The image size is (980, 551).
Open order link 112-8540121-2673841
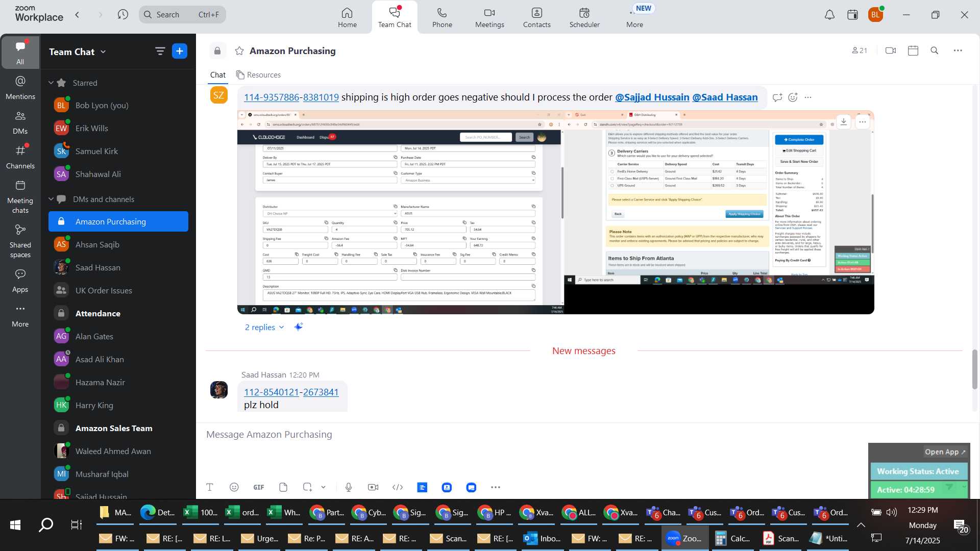pyautogui.click(x=291, y=392)
